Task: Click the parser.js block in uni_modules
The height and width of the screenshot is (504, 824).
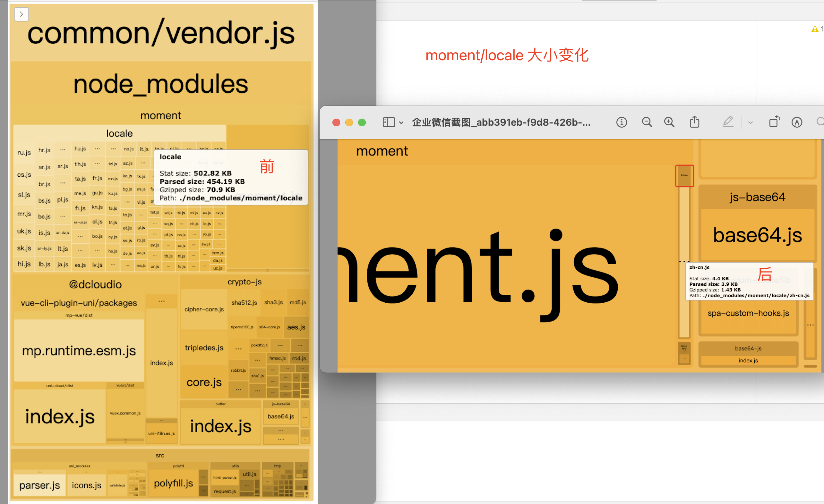Action: (x=39, y=485)
